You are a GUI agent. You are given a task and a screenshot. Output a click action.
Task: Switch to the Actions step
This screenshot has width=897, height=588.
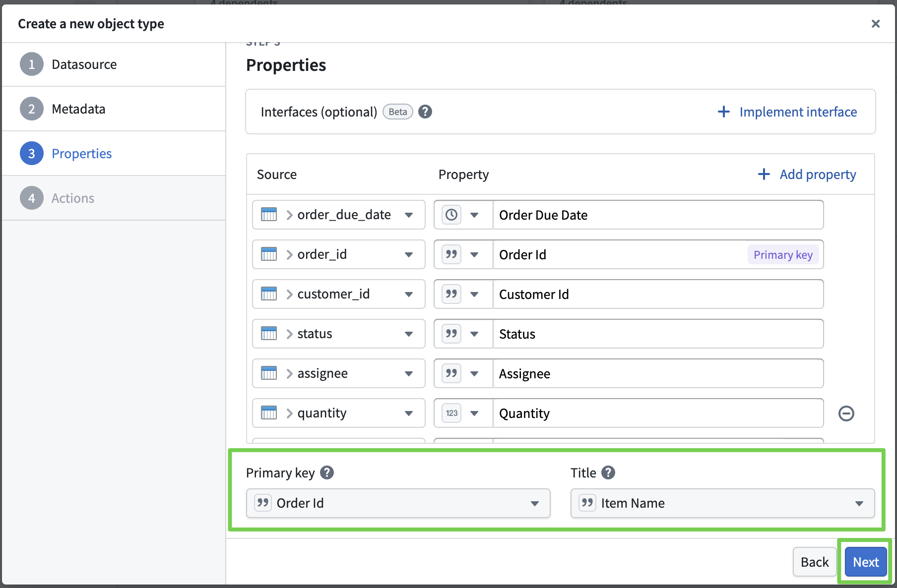tap(72, 198)
